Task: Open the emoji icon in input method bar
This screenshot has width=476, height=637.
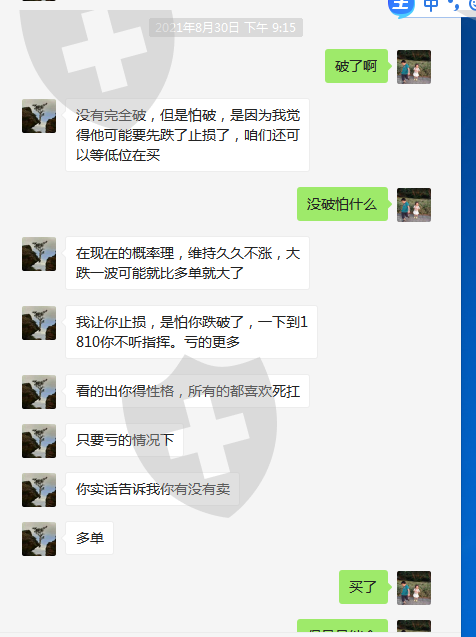Action: pyautogui.click(x=472, y=4)
